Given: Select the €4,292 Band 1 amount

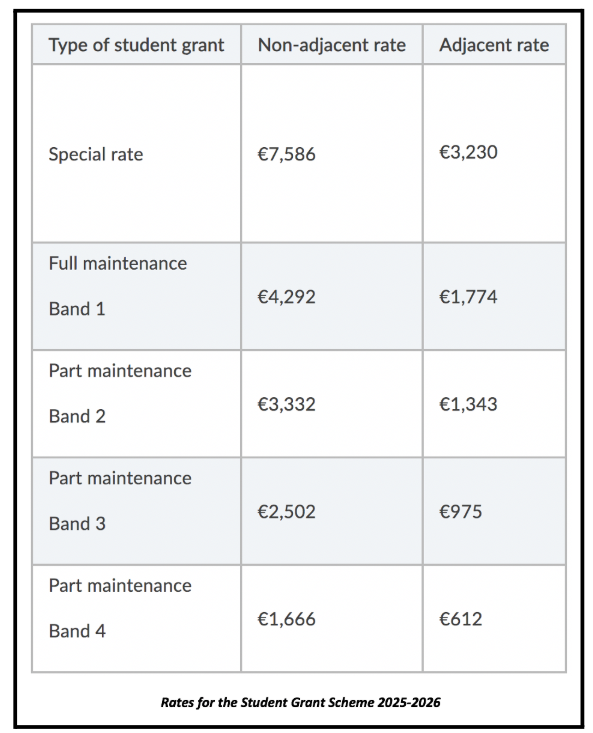Looking at the screenshot, I should pyautogui.click(x=286, y=297).
